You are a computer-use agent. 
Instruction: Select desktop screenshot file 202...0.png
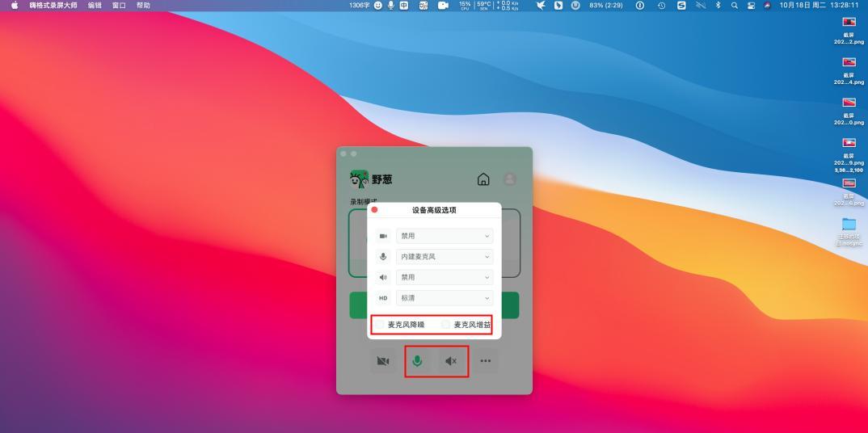[x=849, y=111]
